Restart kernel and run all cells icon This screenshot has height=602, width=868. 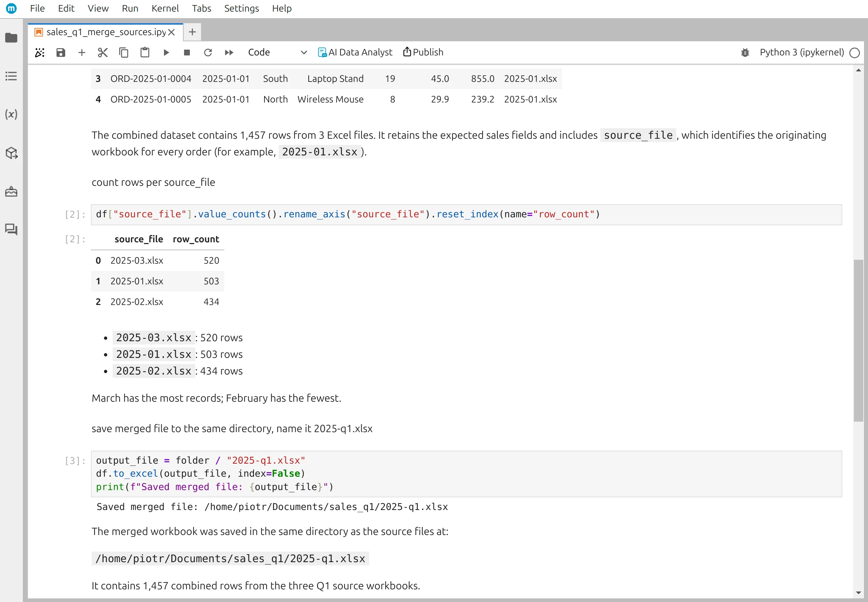[229, 53]
